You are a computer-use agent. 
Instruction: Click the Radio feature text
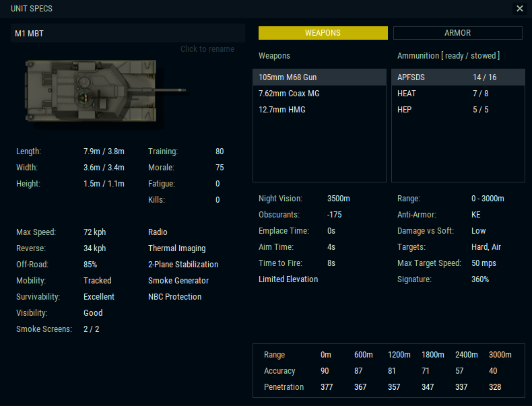(x=158, y=232)
